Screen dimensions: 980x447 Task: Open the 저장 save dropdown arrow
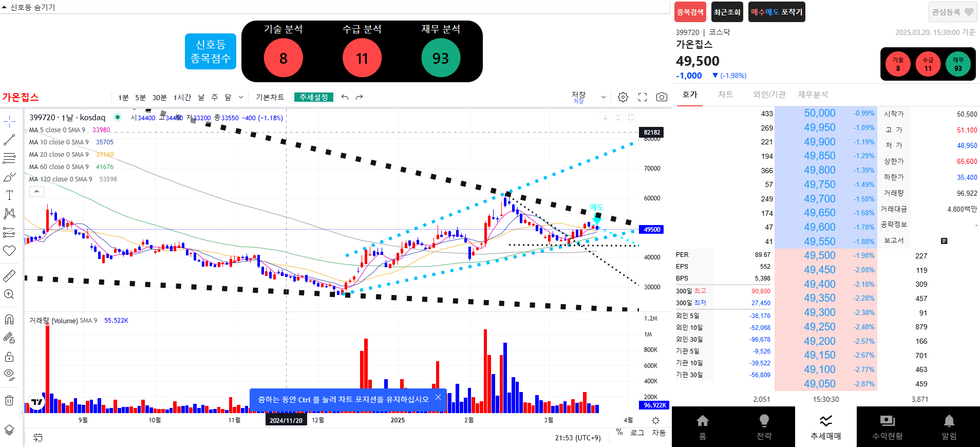tap(604, 97)
